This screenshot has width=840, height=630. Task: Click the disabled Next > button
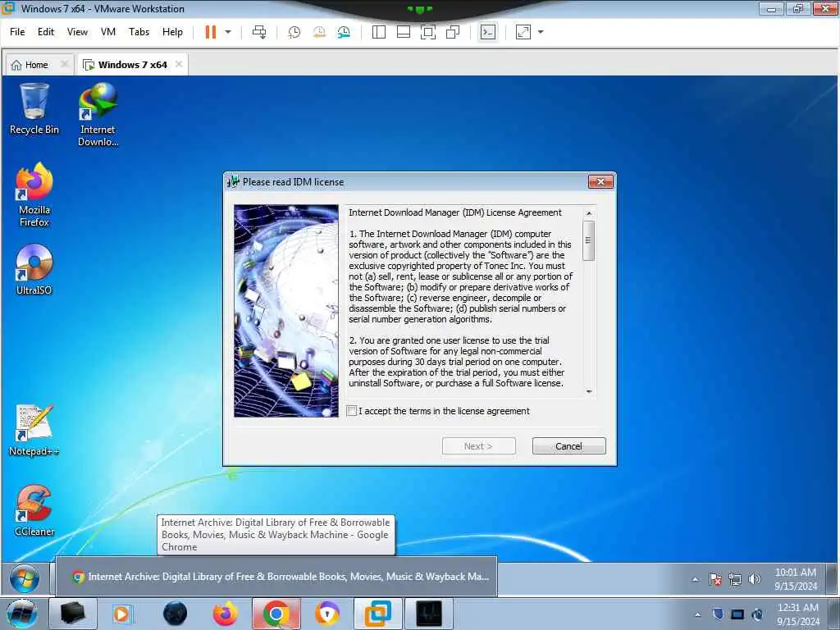pos(478,446)
